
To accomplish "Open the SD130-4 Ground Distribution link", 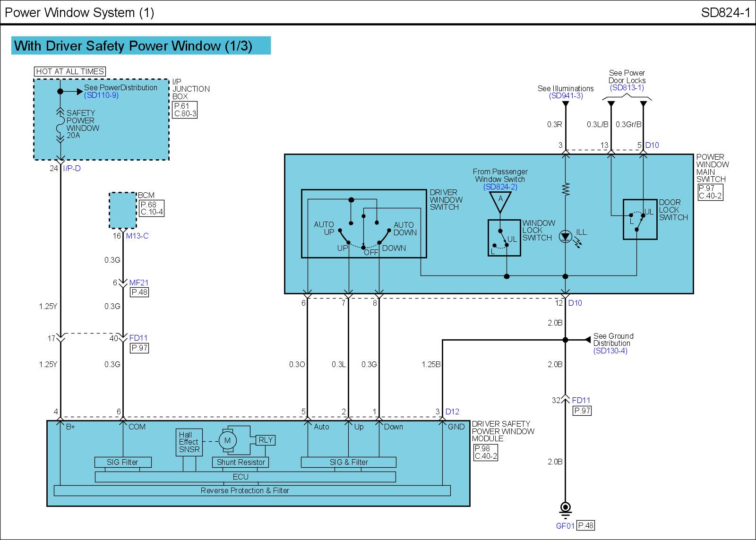I will [610, 351].
